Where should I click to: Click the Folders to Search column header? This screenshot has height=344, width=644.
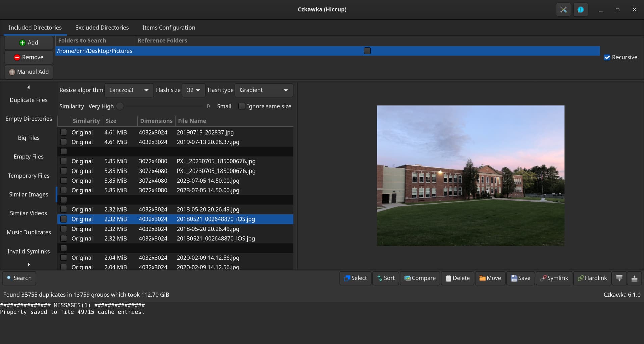[95, 40]
